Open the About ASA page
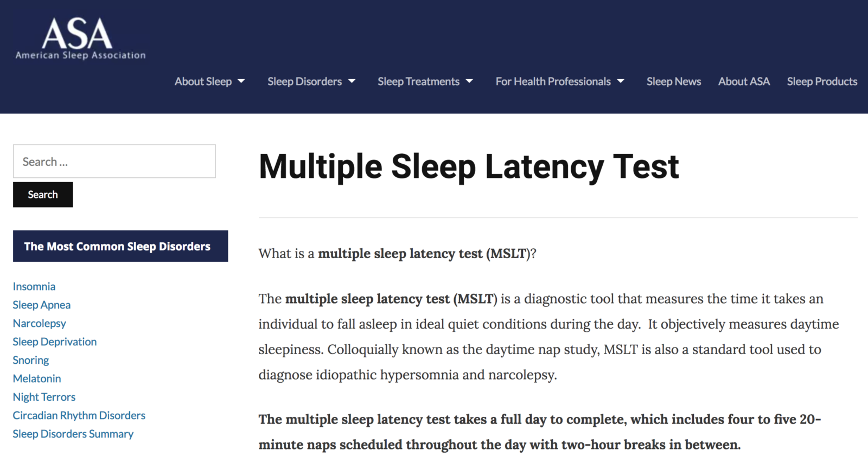Viewport: 868px width, 463px height. tap(744, 81)
